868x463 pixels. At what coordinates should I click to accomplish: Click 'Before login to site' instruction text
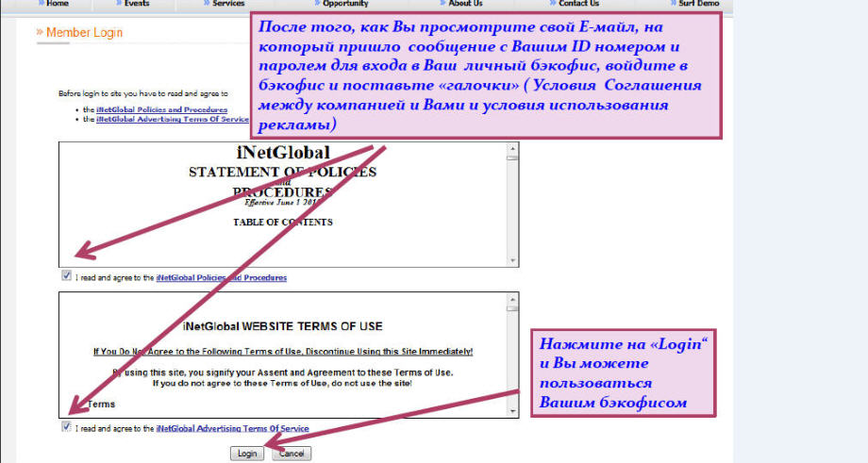point(142,93)
